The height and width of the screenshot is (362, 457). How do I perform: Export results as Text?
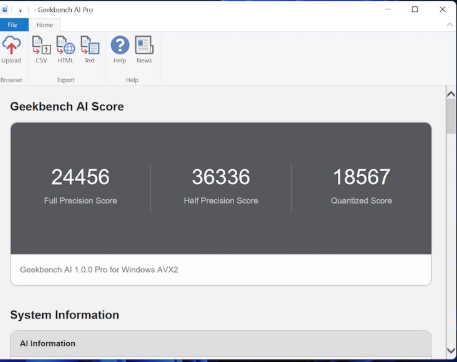[90, 50]
